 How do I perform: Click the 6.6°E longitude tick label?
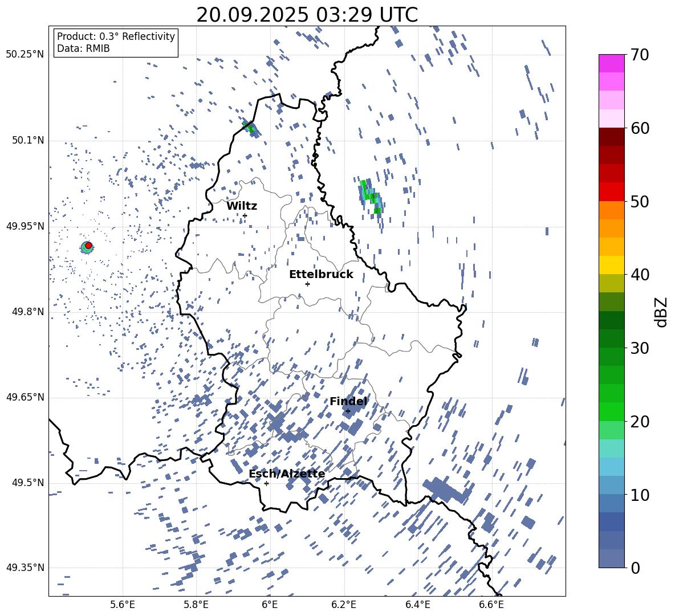(491, 605)
